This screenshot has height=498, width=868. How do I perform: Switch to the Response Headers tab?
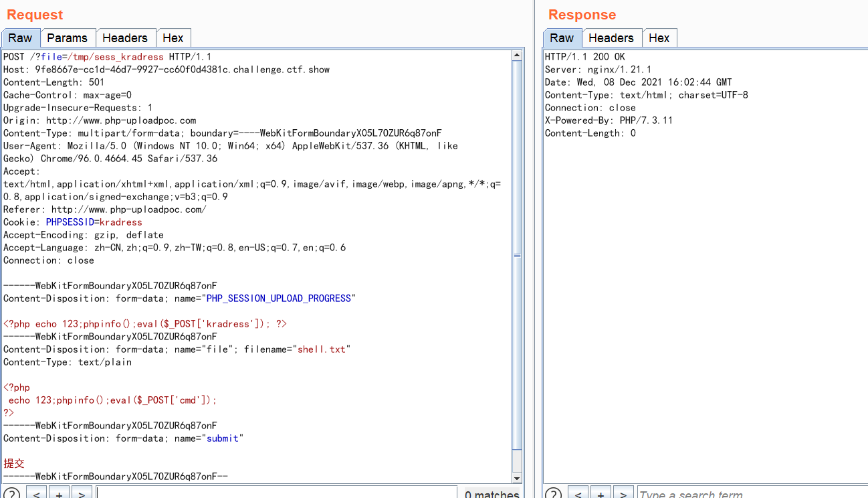pos(611,38)
